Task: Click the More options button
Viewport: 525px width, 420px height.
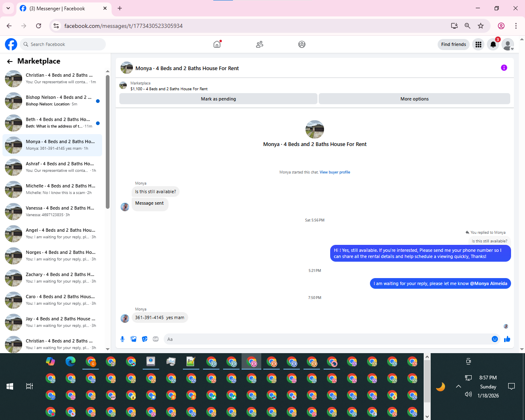Action: 414,99
